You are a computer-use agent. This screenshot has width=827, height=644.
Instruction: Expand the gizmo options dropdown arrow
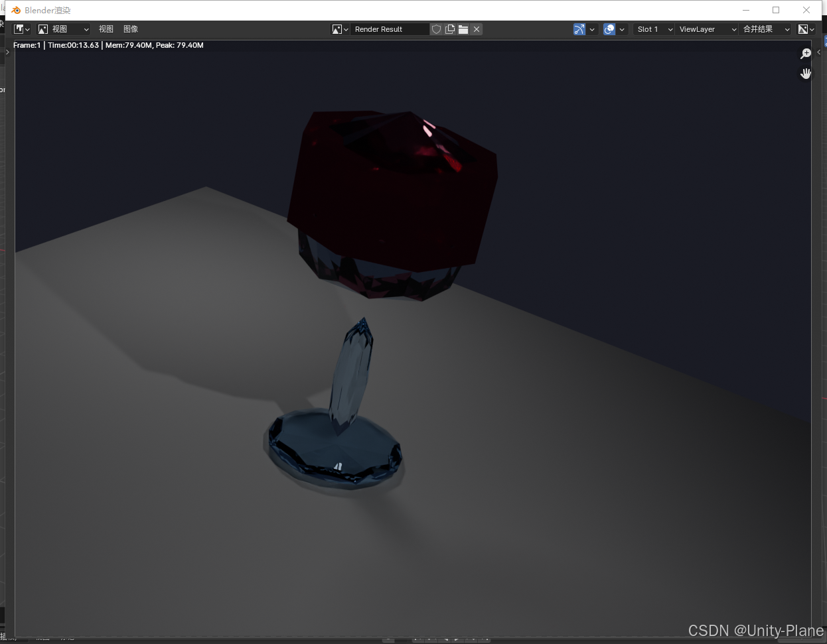(592, 29)
